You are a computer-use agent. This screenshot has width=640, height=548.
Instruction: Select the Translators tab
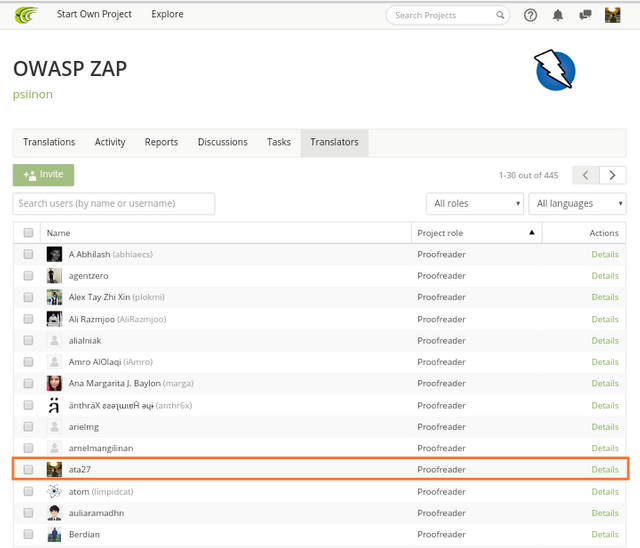point(334,142)
